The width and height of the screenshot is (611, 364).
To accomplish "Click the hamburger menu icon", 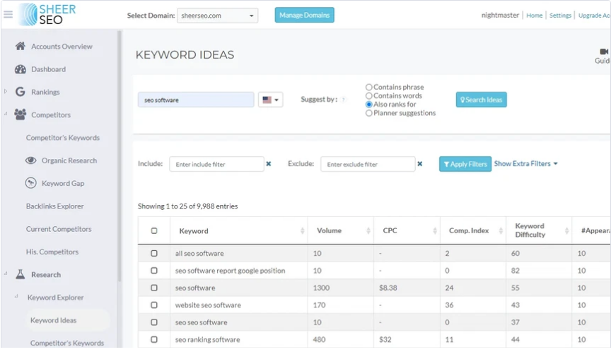I will [8, 15].
